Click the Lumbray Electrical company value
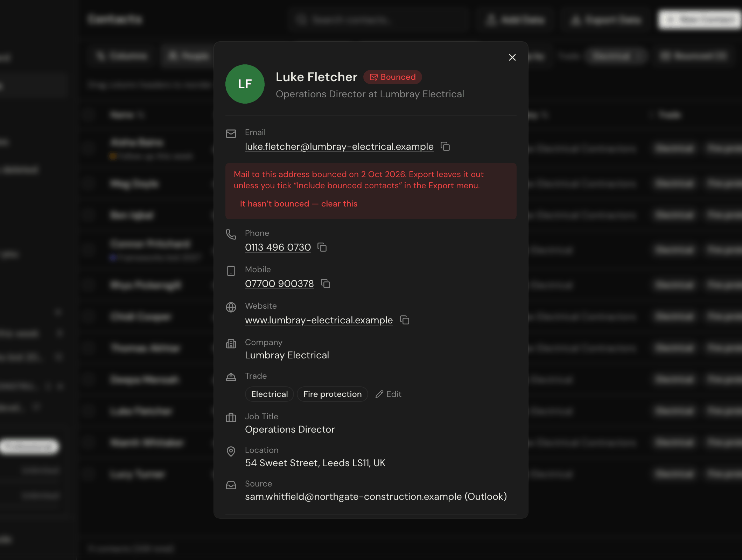The width and height of the screenshot is (742, 560). click(287, 355)
